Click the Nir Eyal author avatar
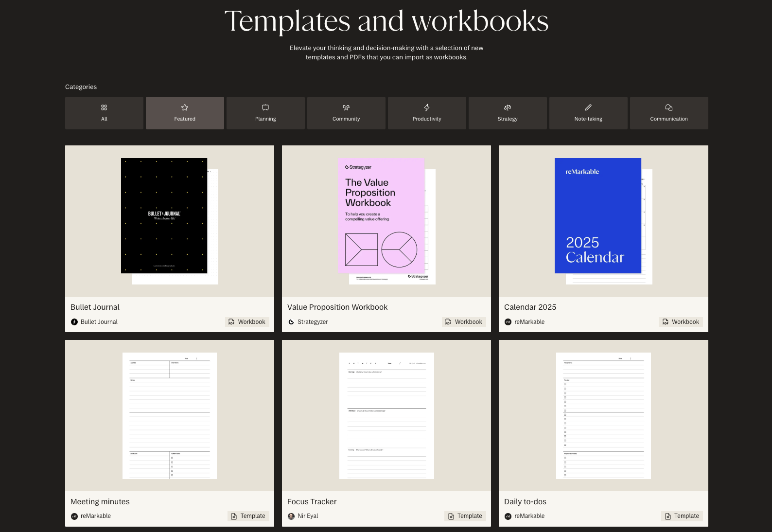Image resolution: width=772 pixels, height=532 pixels. pyautogui.click(x=291, y=516)
